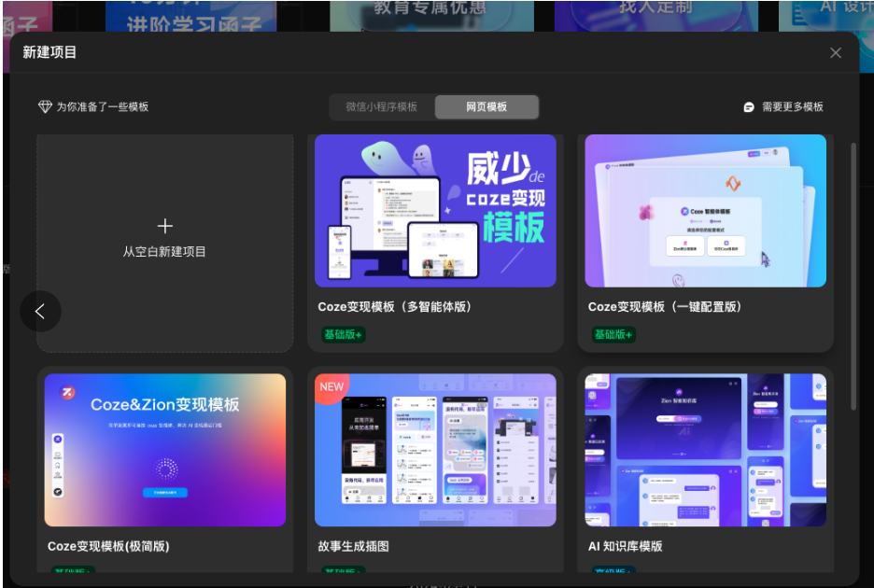Open Coze变现模板（多智能体版）thumbnail
874x588 pixels.
click(x=435, y=211)
